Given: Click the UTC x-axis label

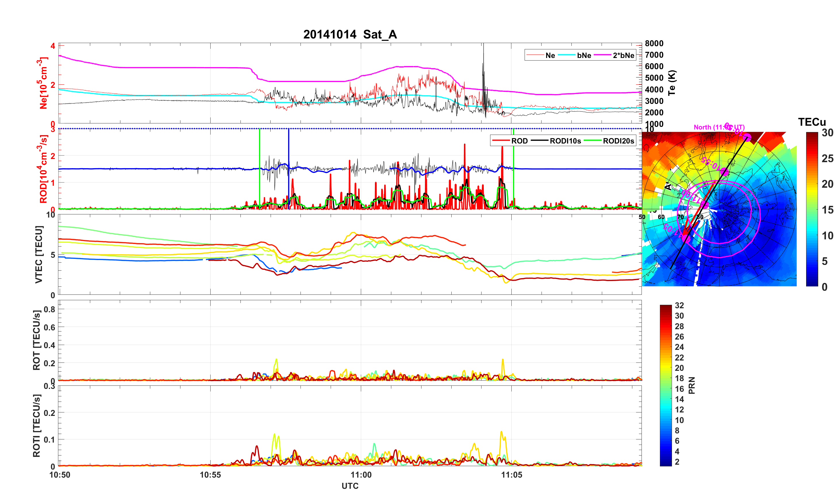Looking at the screenshot, I should coord(350,486).
